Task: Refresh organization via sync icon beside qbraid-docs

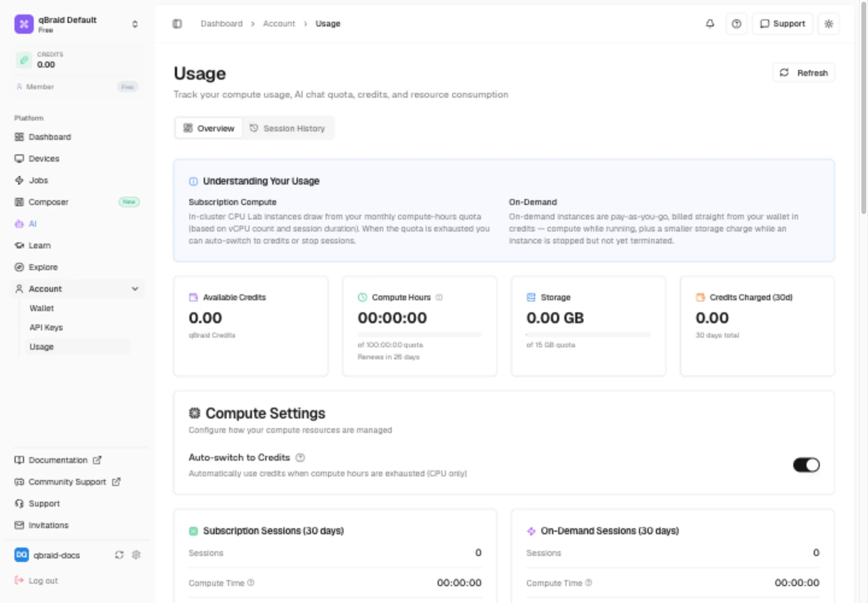Action: pos(119,555)
